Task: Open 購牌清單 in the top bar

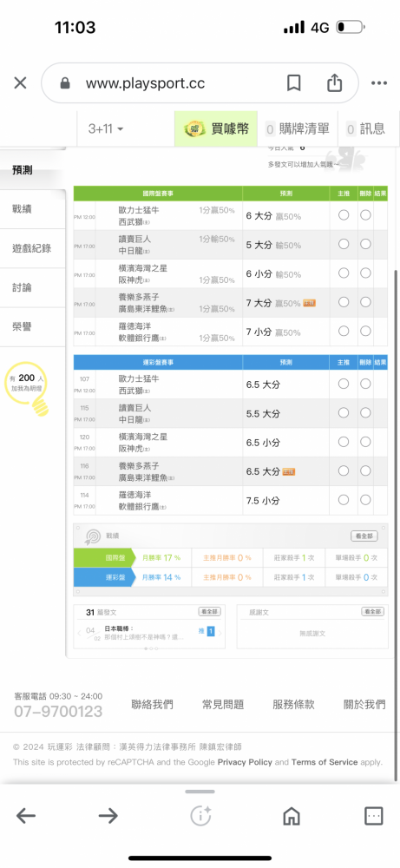Action: [297, 129]
